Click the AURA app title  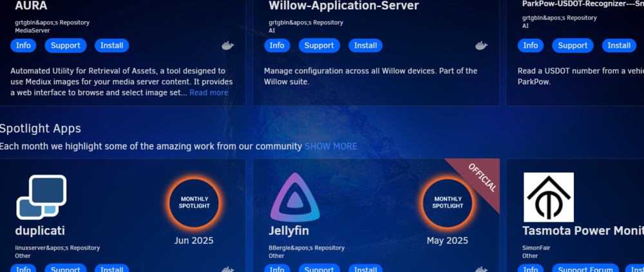31,6
